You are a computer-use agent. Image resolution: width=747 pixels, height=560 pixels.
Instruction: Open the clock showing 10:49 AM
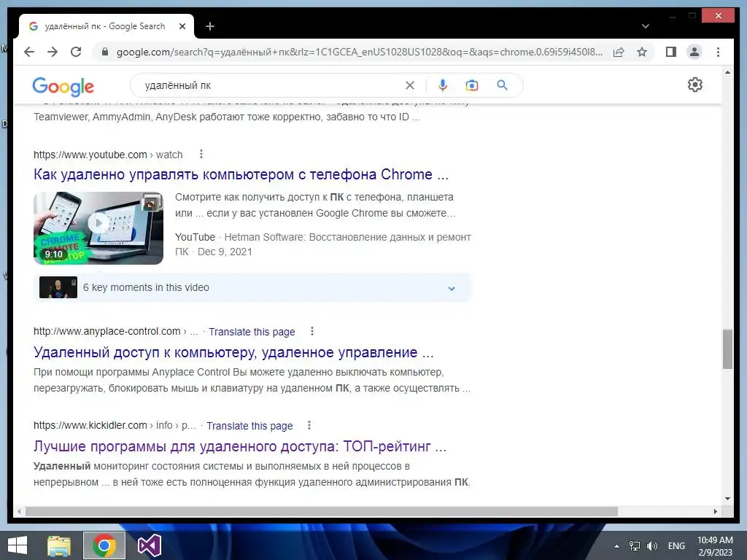click(x=715, y=545)
